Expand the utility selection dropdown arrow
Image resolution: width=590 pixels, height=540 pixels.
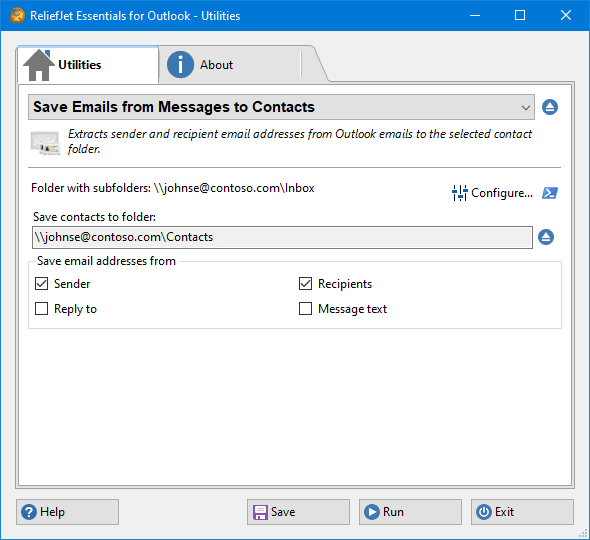point(526,108)
